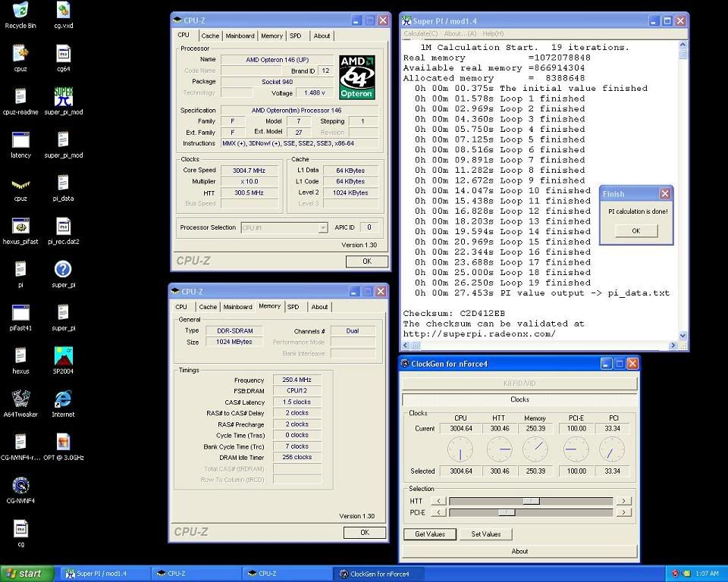
Task: Click the Super PI icon in its title bar
Action: point(406,20)
